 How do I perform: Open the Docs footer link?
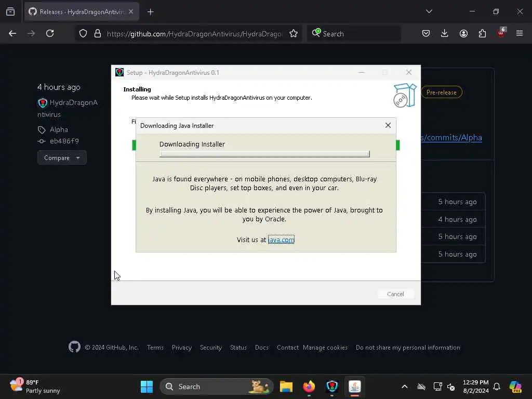point(262,348)
